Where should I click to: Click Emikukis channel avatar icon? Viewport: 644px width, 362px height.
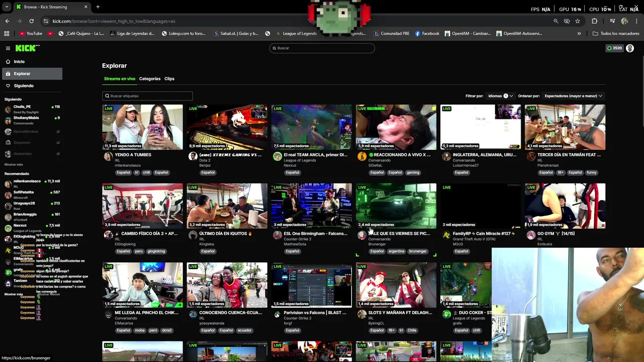coord(531,235)
